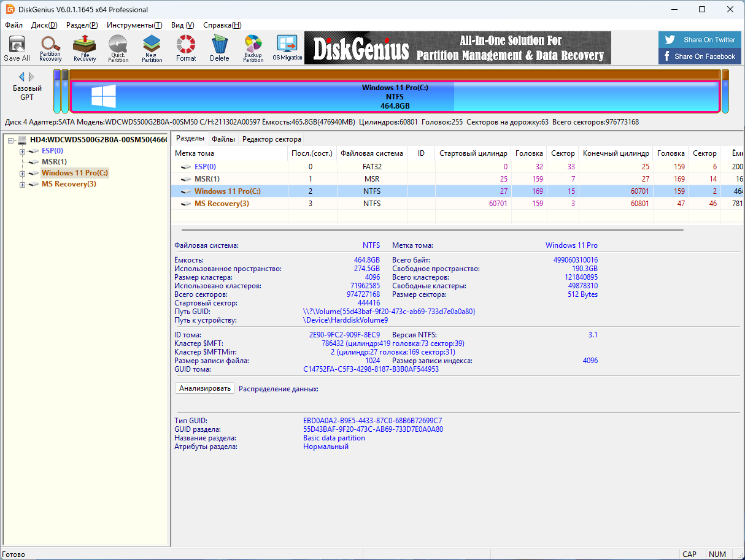Collapse the HD4 disk tree node
Image resolution: width=745 pixels, height=560 pixels.
point(11,140)
